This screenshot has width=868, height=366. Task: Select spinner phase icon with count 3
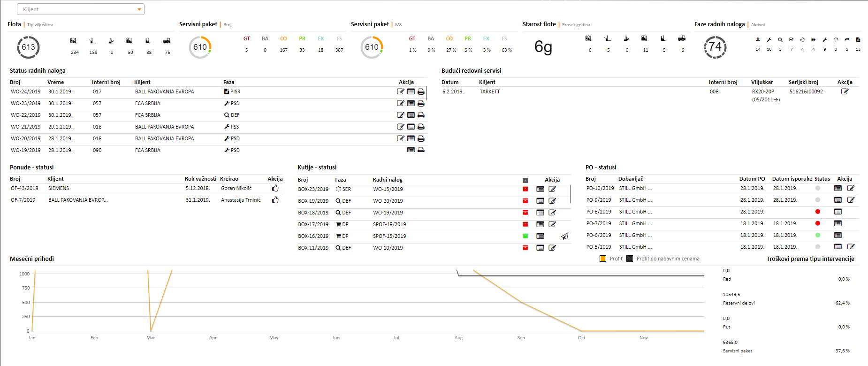(836, 40)
